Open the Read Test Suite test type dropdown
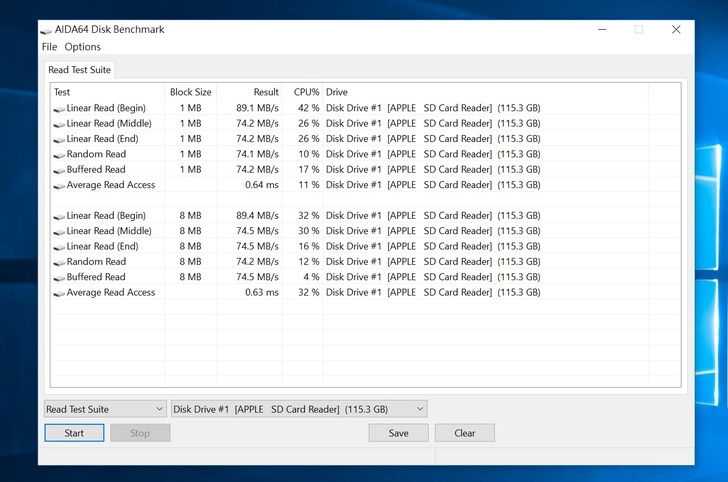This screenshot has width=728, height=482. pyautogui.click(x=105, y=409)
